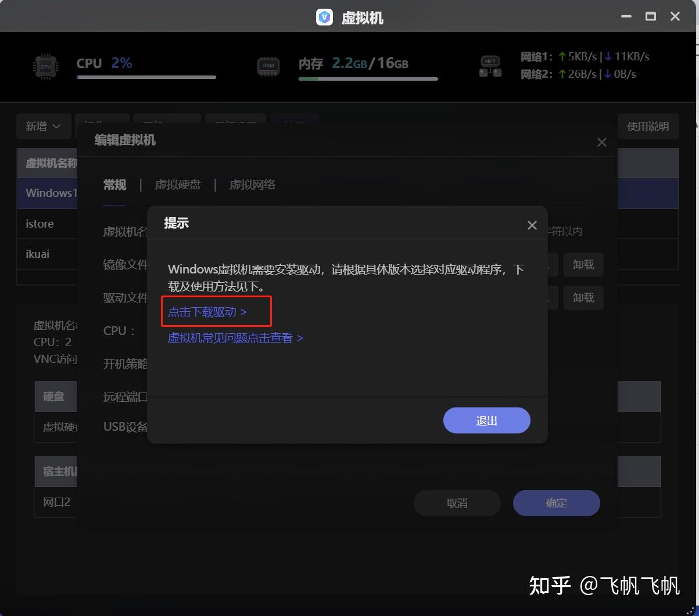Click the 退出 button in the prompt
Screen dimensions: 699x616
[x=486, y=420]
